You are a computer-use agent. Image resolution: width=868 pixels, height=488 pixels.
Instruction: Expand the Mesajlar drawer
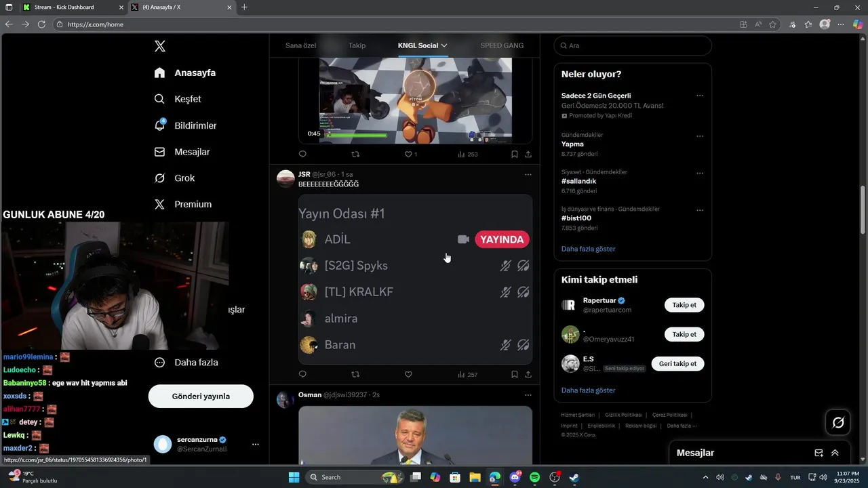835,453
